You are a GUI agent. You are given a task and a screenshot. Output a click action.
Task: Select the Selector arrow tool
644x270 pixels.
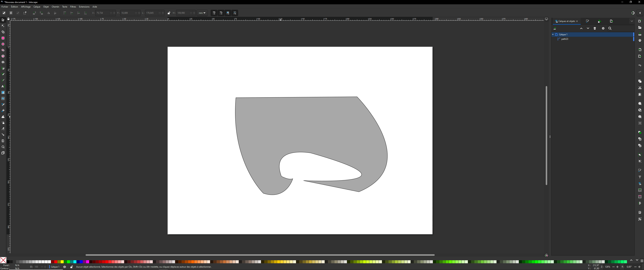[x=3, y=20]
